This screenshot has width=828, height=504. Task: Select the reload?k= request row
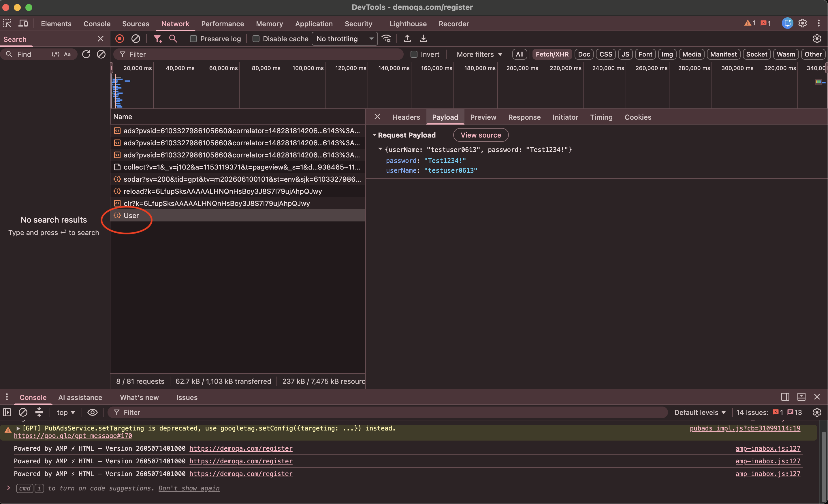[238, 191]
